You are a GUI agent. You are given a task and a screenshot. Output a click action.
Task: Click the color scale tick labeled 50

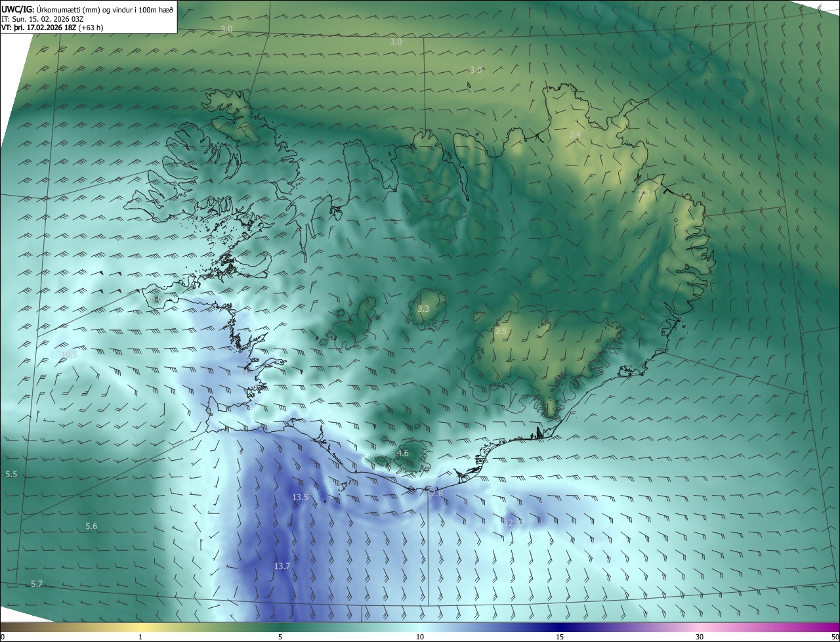835,637
